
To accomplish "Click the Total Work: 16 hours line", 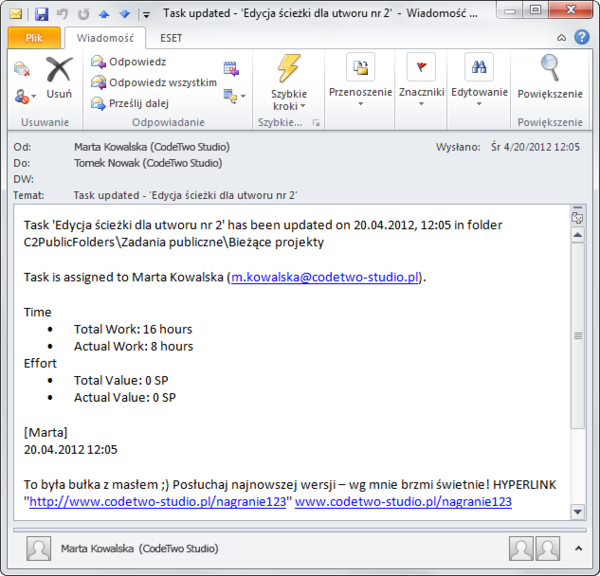I will [133, 329].
